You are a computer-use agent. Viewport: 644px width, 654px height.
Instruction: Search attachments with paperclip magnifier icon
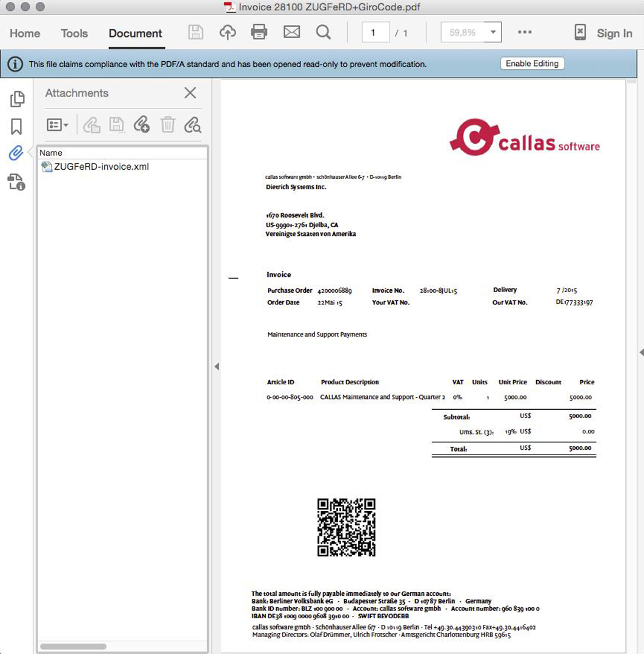point(193,125)
